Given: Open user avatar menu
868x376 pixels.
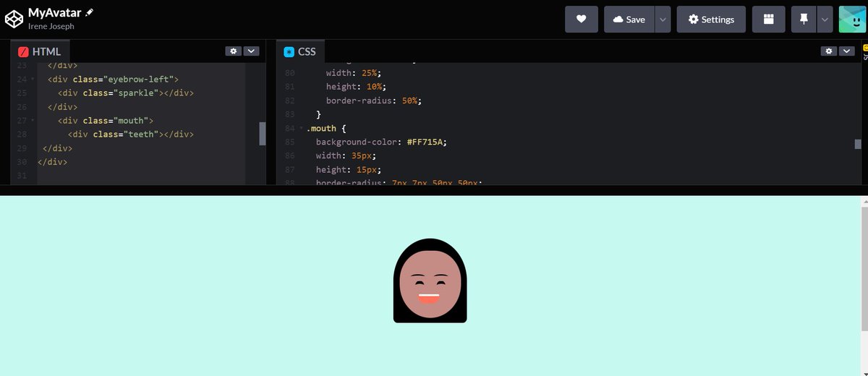Looking at the screenshot, I should tap(852, 20).
